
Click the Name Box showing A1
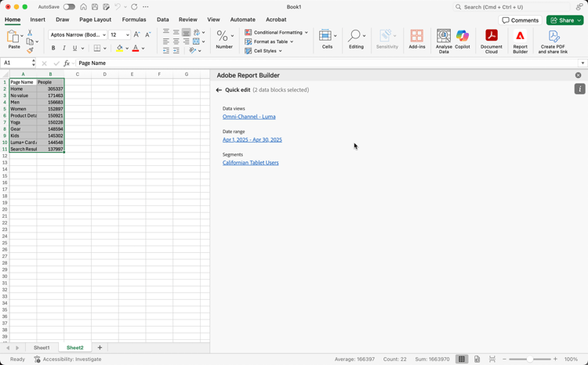point(18,63)
